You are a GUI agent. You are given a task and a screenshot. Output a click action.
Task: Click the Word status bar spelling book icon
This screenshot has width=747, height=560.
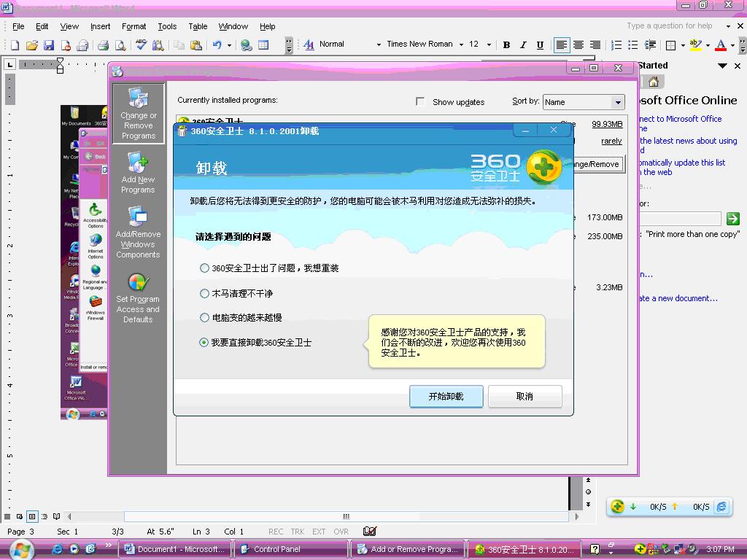[x=370, y=531]
